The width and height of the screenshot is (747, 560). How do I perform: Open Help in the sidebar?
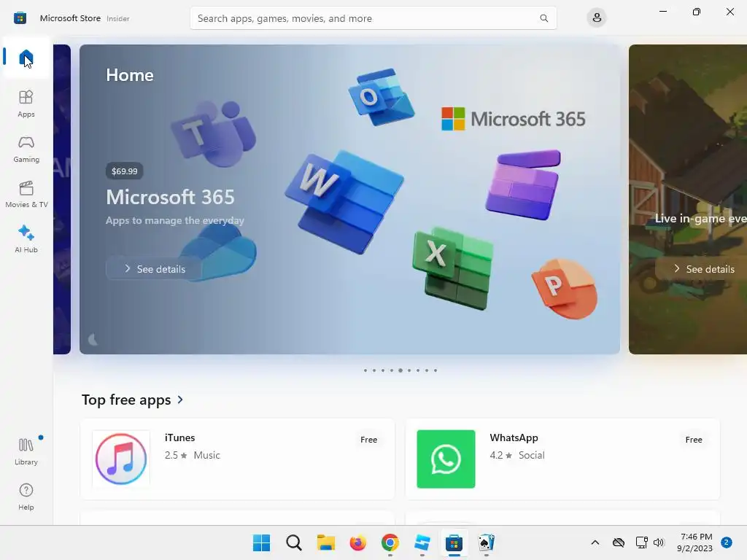tap(26, 497)
